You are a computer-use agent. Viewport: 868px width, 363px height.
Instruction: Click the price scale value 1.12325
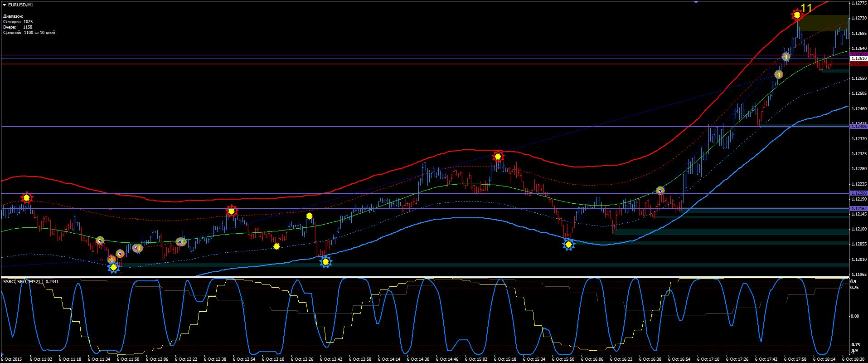point(859,154)
